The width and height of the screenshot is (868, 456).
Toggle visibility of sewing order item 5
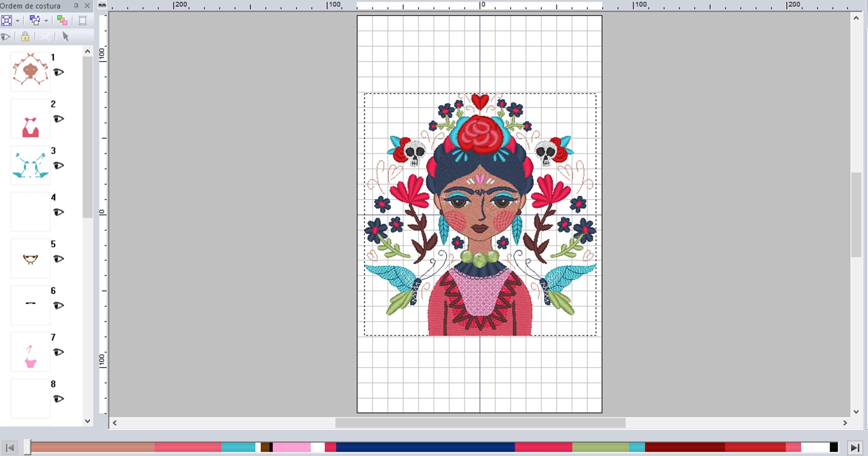pyautogui.click(x=59, y=259)
